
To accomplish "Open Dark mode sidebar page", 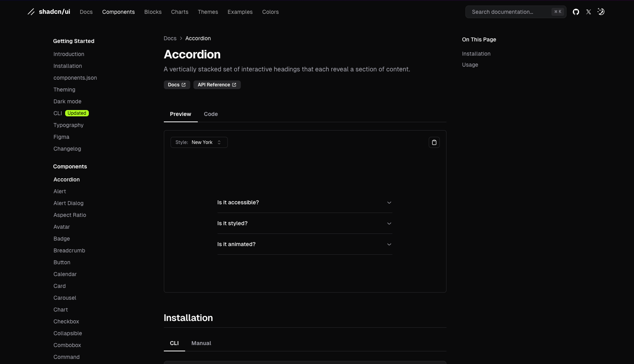I will coord(68,101).
